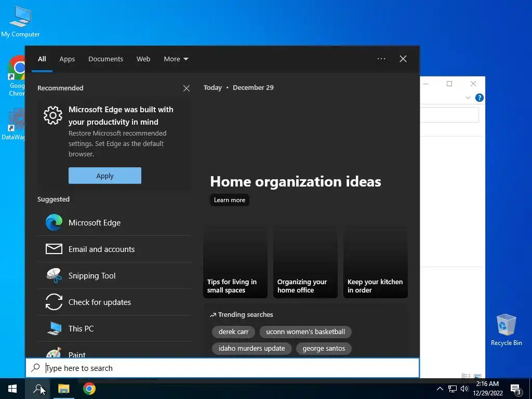The width and height of the screenshot is (532, 399).
Task: Launch Google Chrome from taskbar
Action: tap(89, 389)
